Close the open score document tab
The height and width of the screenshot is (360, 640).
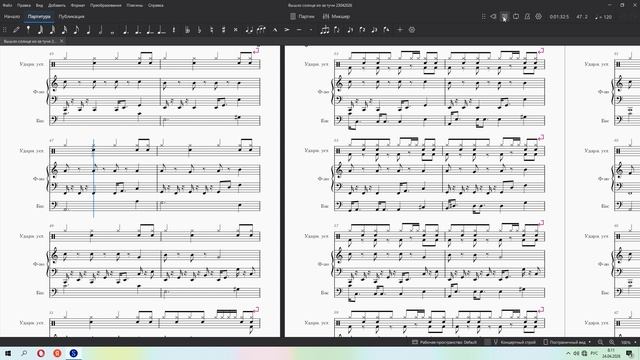coord(62,41)
